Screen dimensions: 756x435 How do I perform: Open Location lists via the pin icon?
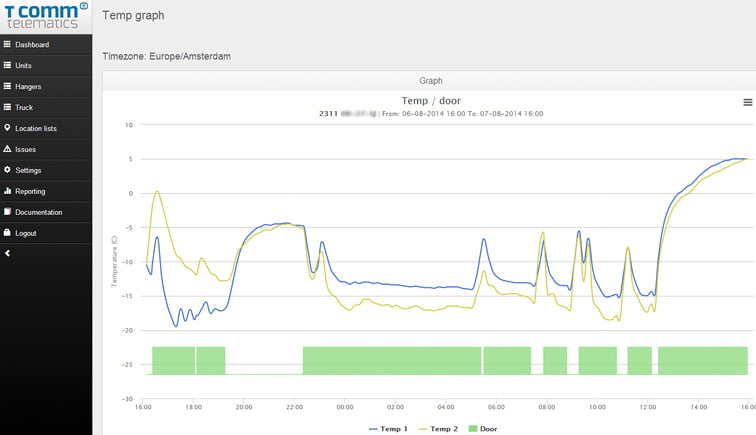click(x=7, y=129)
